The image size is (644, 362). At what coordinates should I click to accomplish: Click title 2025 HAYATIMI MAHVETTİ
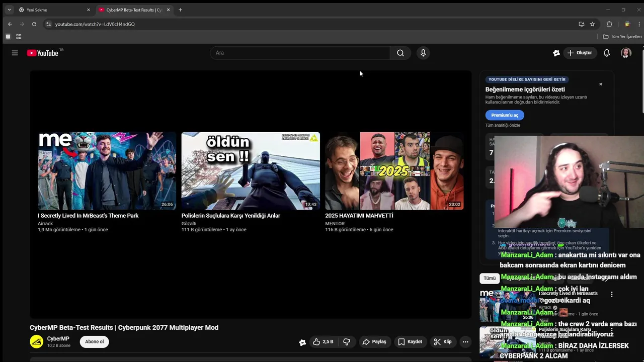359,216
